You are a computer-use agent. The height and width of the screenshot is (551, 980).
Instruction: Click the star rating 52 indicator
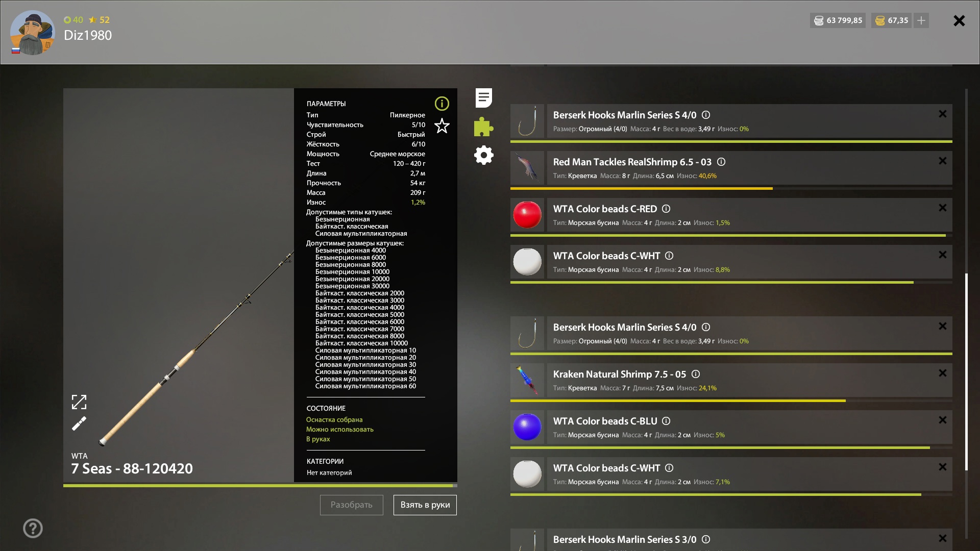pyautogui.click(x=100, y=20)
